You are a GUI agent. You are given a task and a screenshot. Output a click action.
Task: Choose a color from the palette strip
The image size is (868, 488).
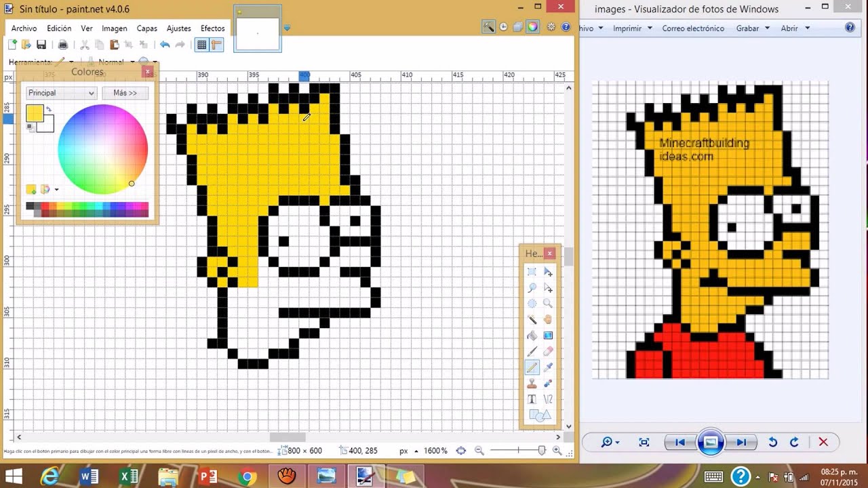click(87, 209)
